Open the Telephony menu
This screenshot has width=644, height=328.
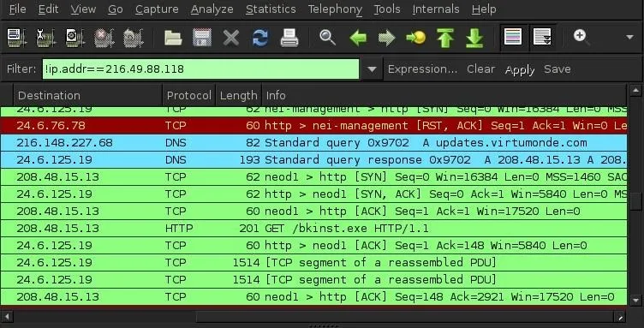coord(335,9)
